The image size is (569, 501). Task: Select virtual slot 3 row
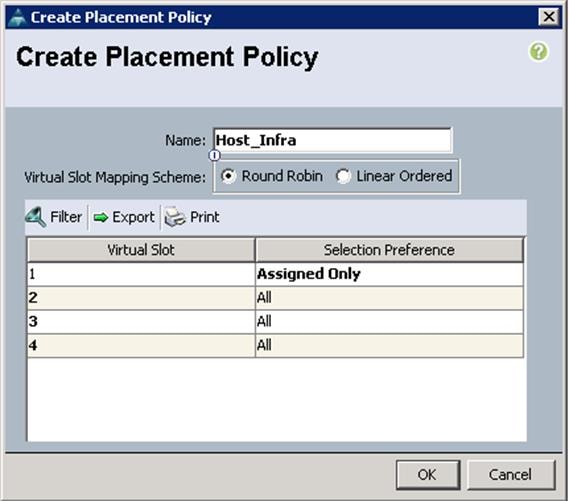pyautogui.click(x=275, y=321)
